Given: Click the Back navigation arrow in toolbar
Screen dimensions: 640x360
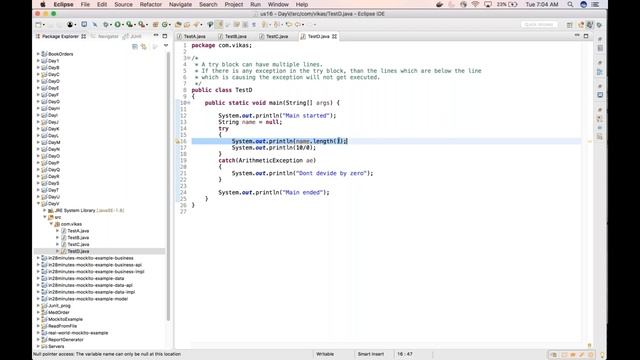Looking at the screenshot, I should (289, 25).
